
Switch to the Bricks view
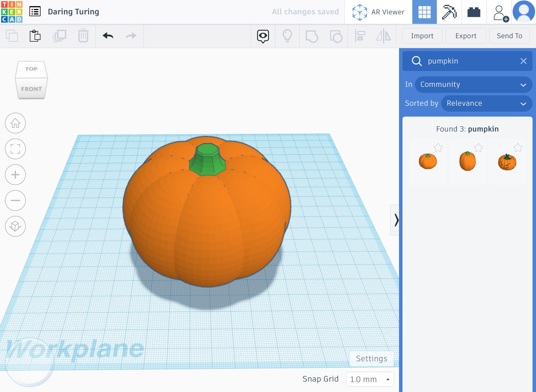(474, 12)
